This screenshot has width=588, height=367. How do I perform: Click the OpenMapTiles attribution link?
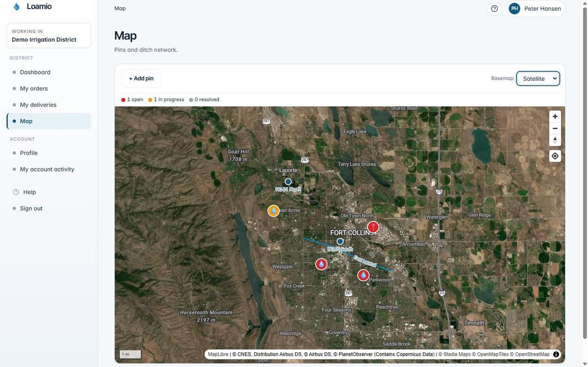click(x=492, y=354)
